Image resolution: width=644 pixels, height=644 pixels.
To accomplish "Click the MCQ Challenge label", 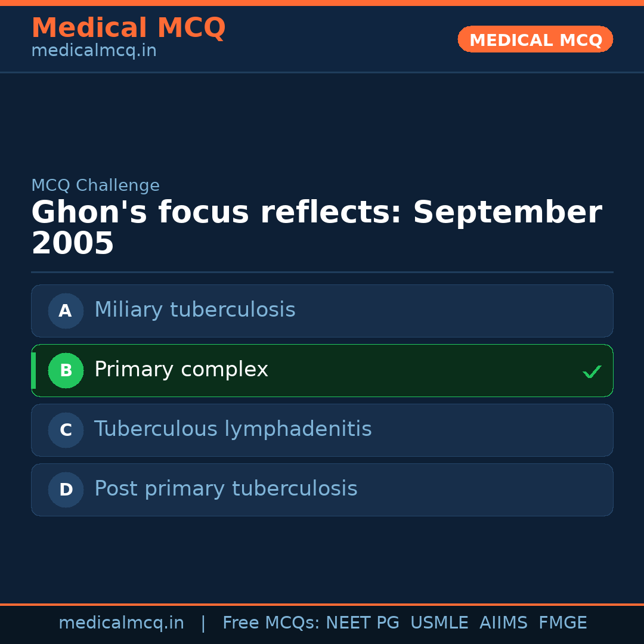I will point(95,185).
